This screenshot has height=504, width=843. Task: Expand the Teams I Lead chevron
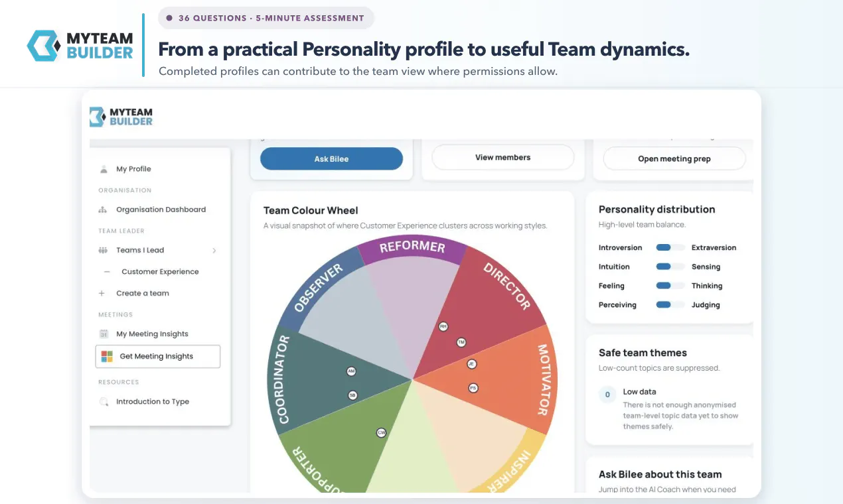[x=214, y=251]
